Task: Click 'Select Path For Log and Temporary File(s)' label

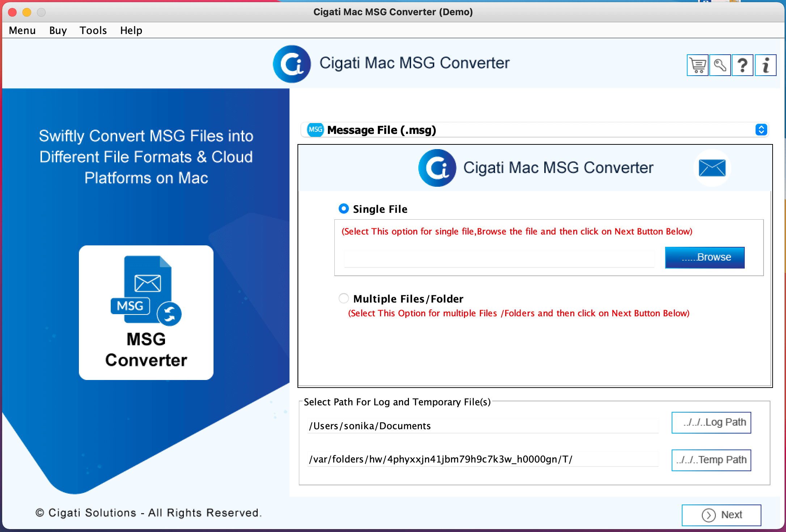Action: click(397, 402)
